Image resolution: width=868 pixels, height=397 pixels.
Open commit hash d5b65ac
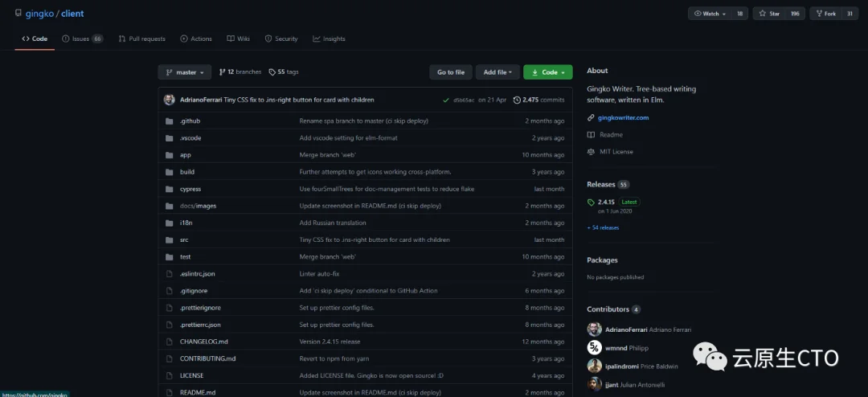(464, 100)
